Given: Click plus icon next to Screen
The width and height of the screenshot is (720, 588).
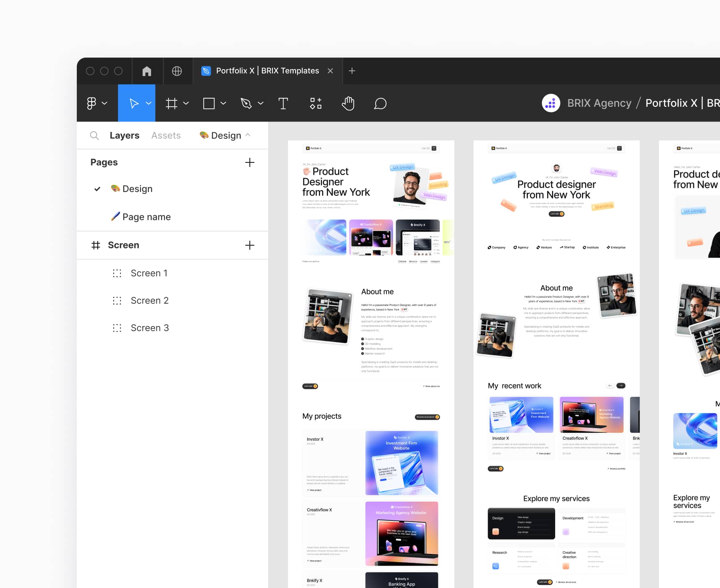Looking at the screenshot, I should pyautogui.click(x=250, y=245).
